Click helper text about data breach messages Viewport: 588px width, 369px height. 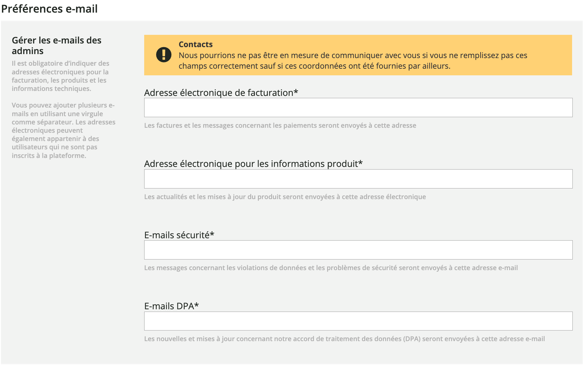click(331, 268)
